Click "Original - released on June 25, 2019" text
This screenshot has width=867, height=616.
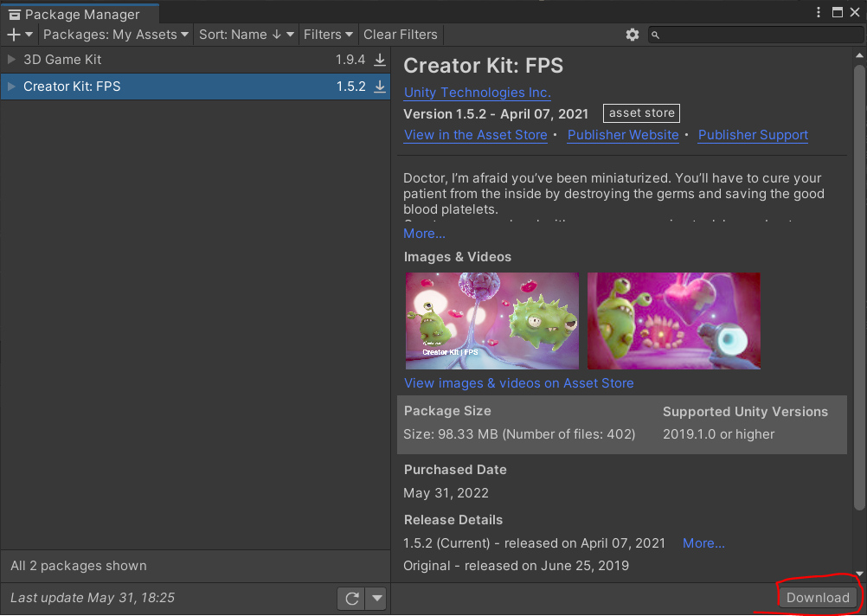[x=516, y=566]
